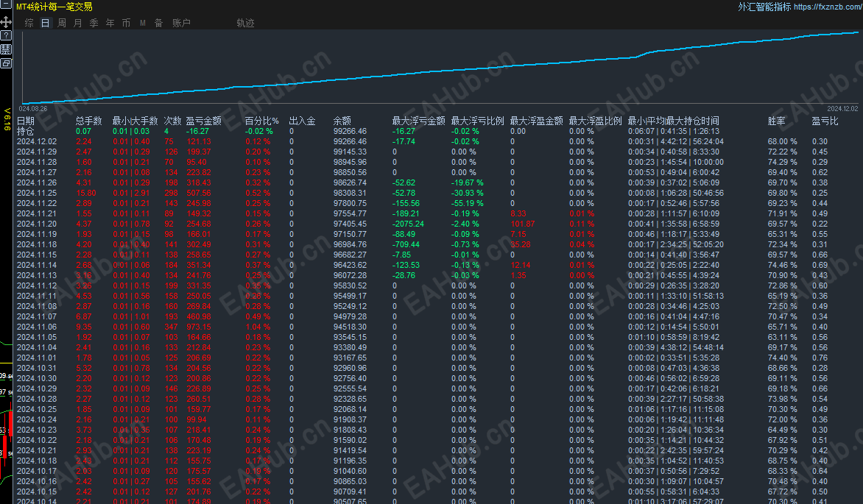The height and width of the screenshot is (504, 863).
Task: Select the 2024.10.31 date row
Action: pos(36,368)
